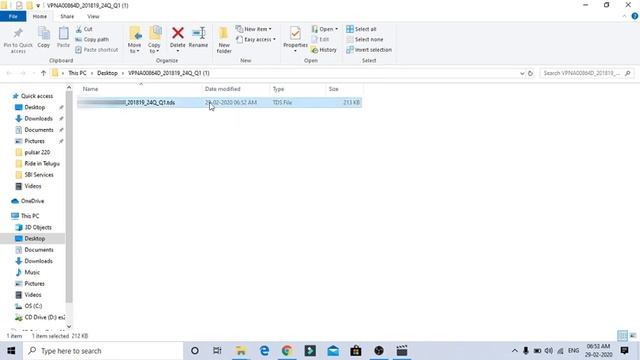Click This PC in address bar
Viewport: 640px width, 360px height.
(x=77, y=73)
